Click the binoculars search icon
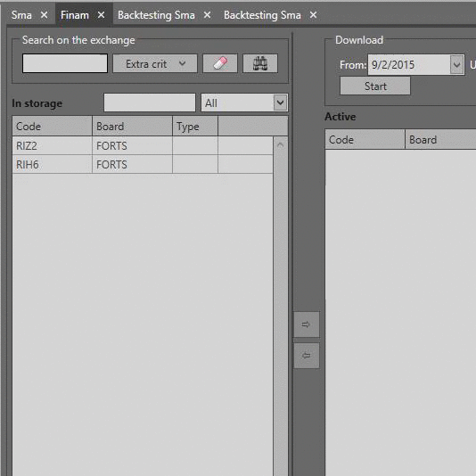 (x=260, y=63)
